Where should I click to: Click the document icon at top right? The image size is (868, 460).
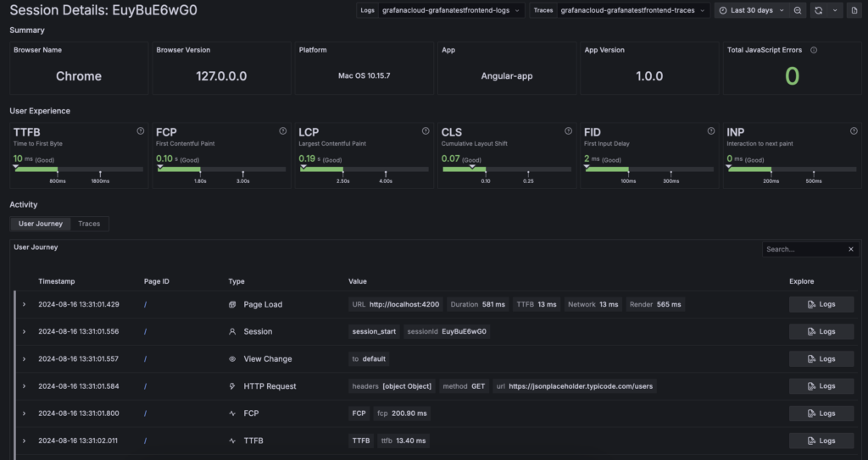click(x=854, y=10)
